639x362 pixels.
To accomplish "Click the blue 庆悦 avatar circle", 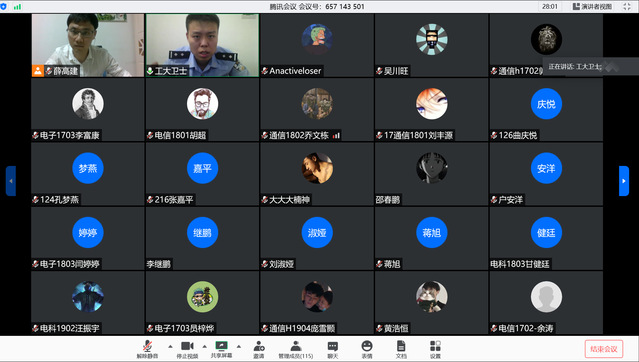I will coord(546,104).
